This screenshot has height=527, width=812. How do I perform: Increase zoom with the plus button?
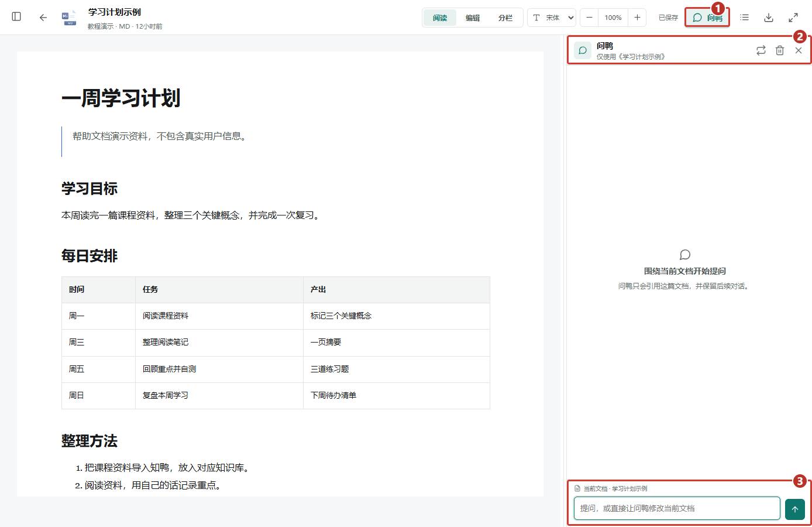[x=637, y=18]
